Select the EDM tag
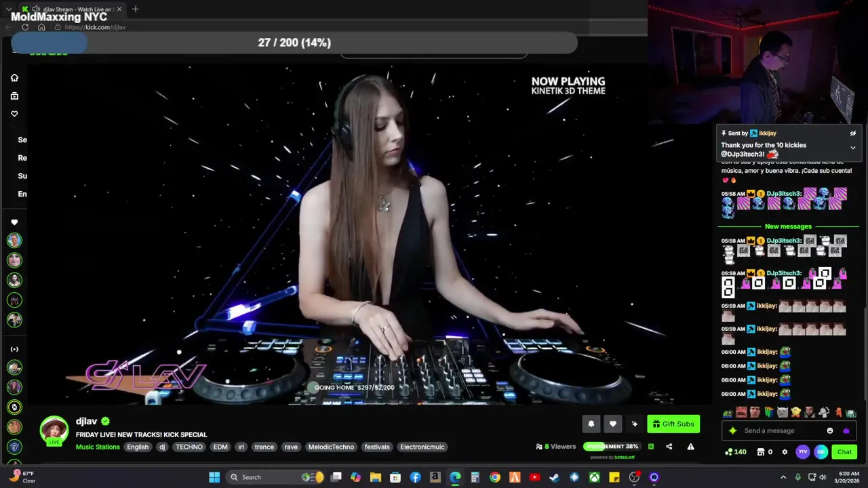Image resolution: width=868 pixels, height=488 pixels. tap(220, 447)
